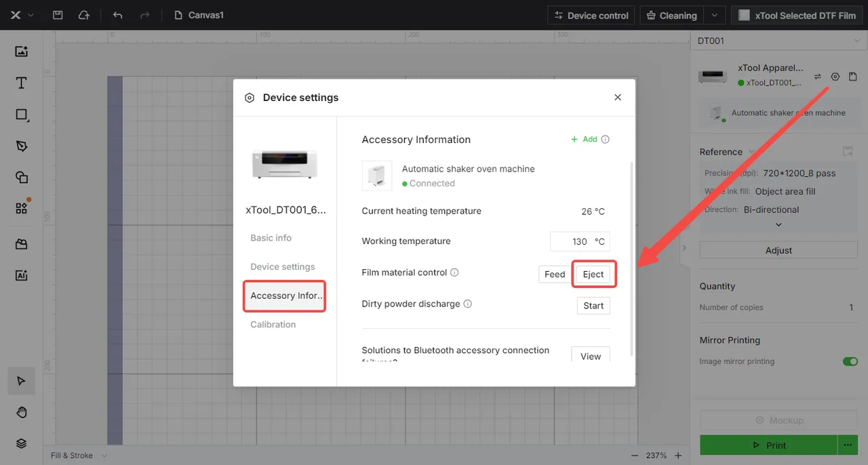The image size is (868, 465).
Task: Open the AI image generation tool
Action: pyautogui.click(x=21, y=275)
